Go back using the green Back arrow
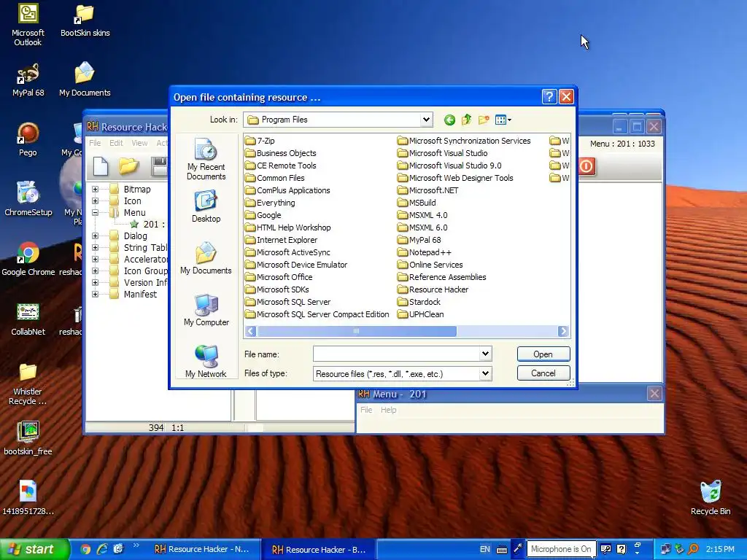Screen dimensions: 747x560 coord(449,120)
